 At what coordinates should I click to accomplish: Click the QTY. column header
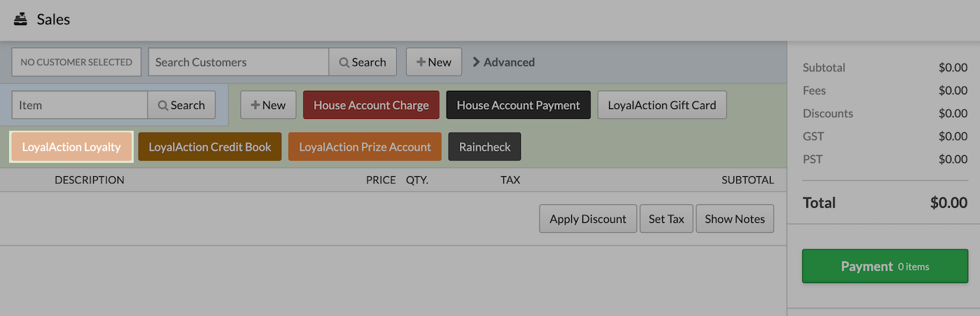(417, 180)
